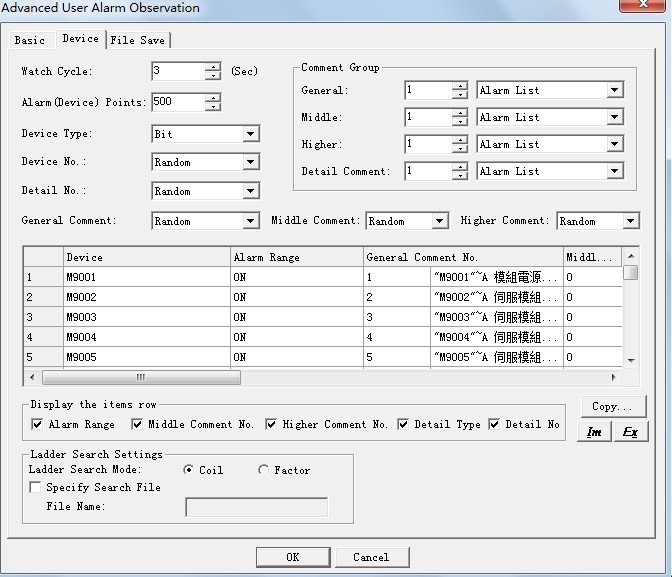Click the Im import icon button

click(595, 432)
